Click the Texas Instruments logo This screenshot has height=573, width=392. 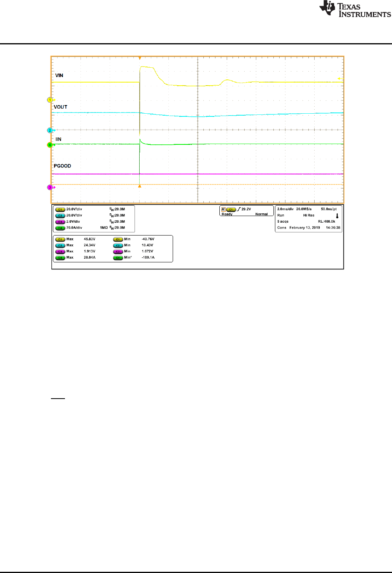355,9
